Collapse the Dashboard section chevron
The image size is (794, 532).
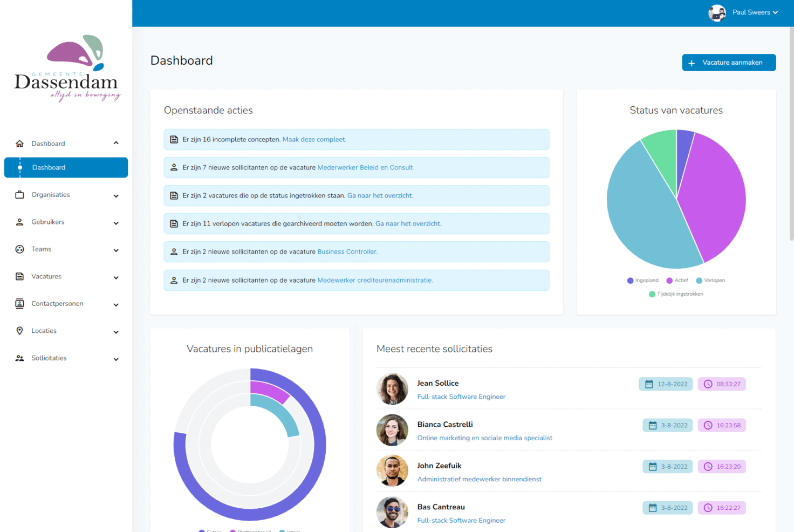pos(116,142)
